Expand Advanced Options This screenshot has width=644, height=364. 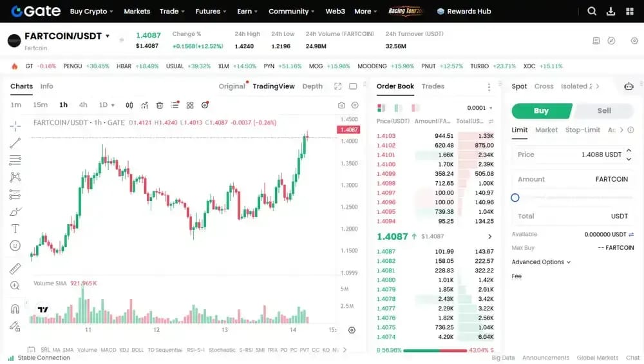tap(541, 262)
